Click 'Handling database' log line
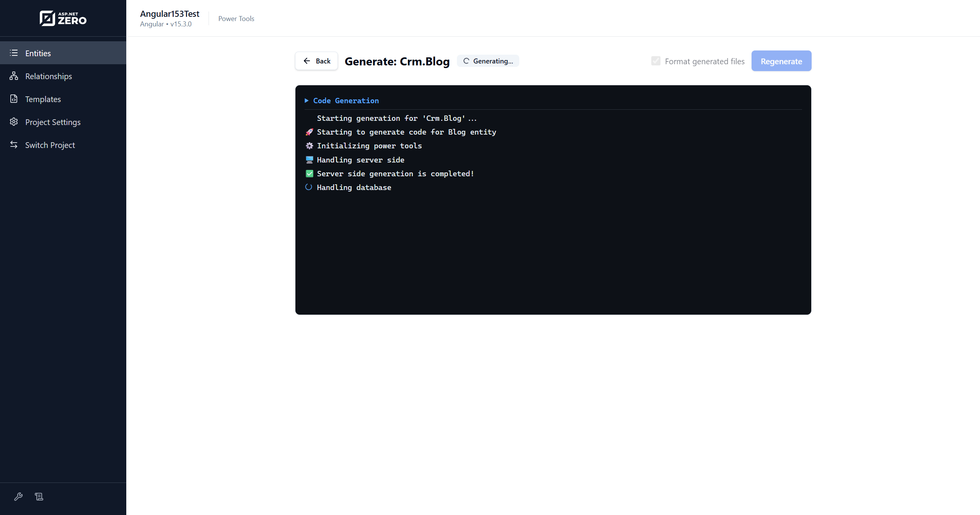Viewport: 980px width, 515px height. pos(354,187)
